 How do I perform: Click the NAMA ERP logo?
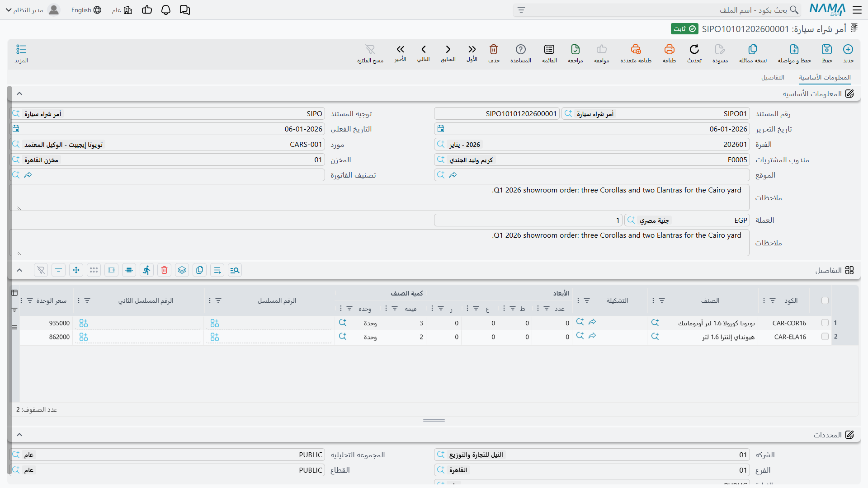click(827, 9)
